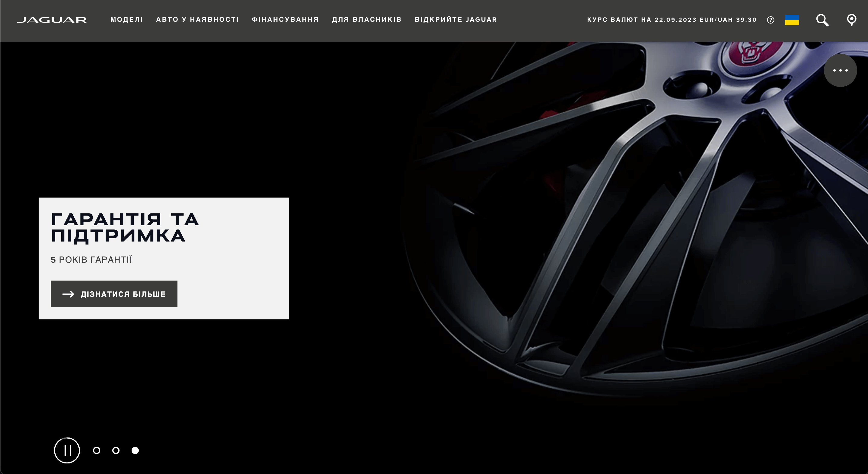Open the three-dot floating menu button
The image size is (868, 474).
pos(840,70)
